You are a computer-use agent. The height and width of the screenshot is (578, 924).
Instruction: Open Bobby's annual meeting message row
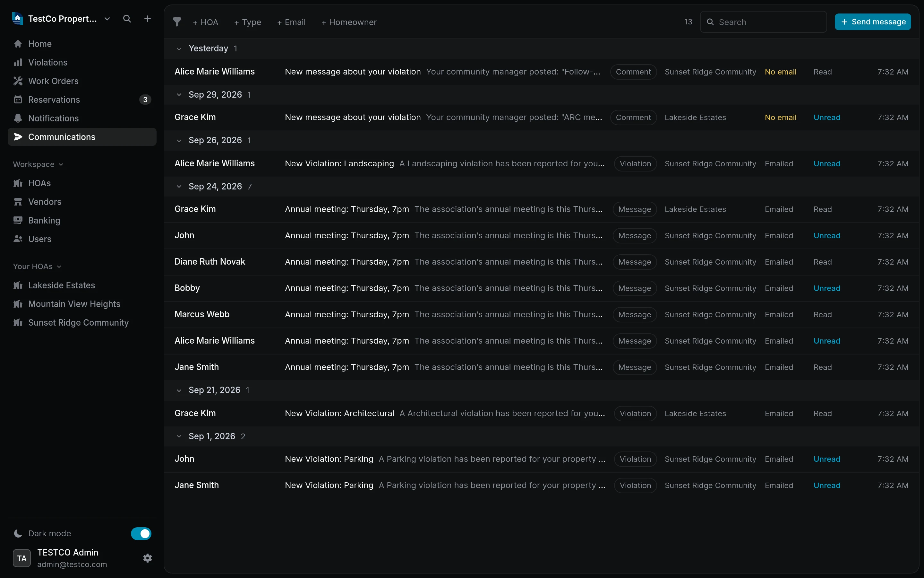click(542, 288)
